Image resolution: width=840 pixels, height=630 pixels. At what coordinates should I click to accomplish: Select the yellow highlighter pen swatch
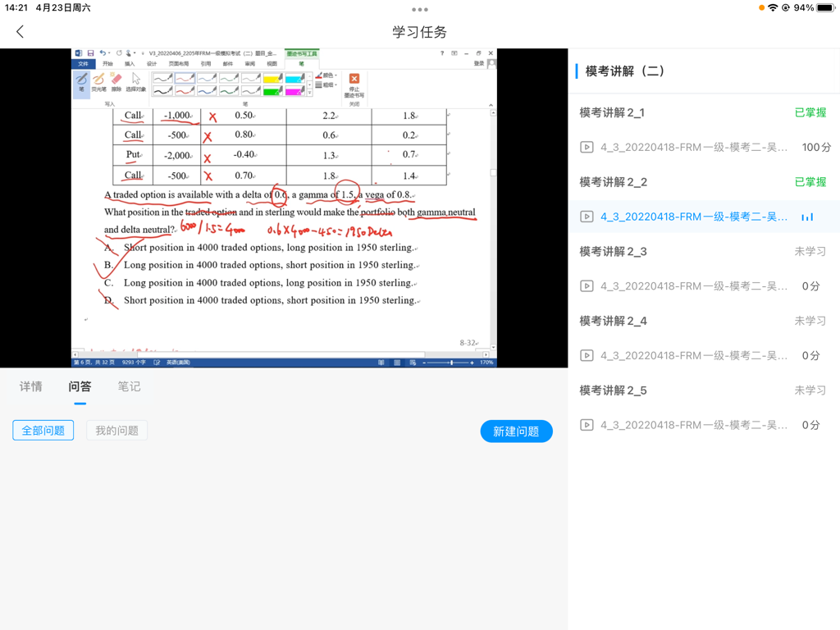coord(272,78)
